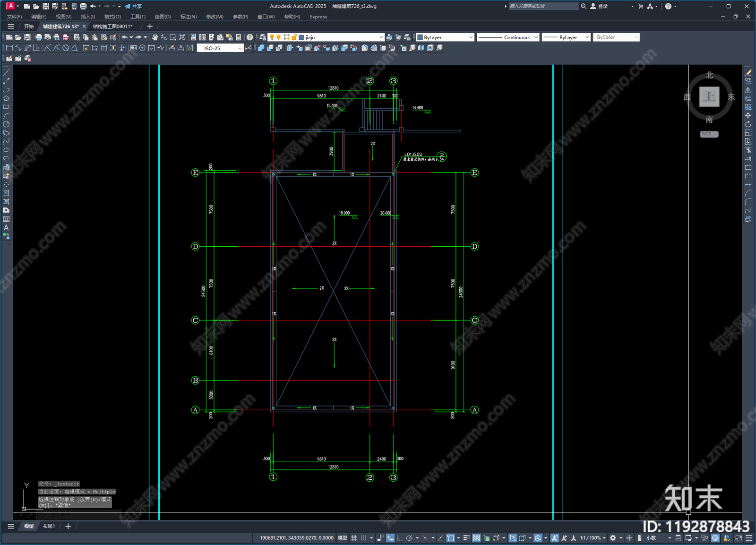The image size is (756, 545).
Task: Switch to the 布局1 layout tab
Action: pyautogui.click(x=49, y=526)
